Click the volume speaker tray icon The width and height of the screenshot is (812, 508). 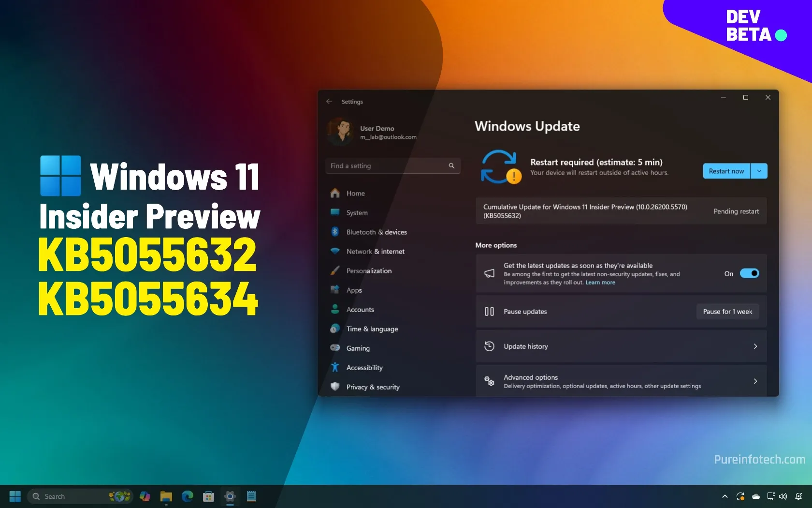[x=783, y=496]
